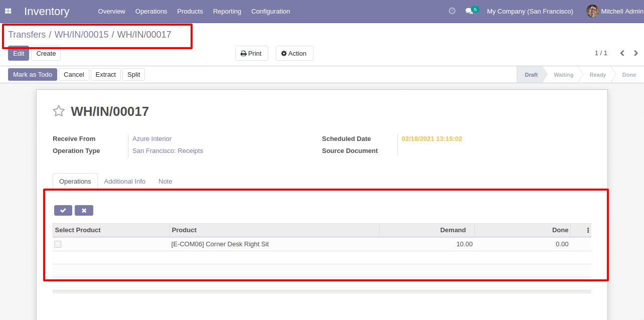Click the checkmark select-all button
The image size is (644, 320).
click(x=63, y=211)
